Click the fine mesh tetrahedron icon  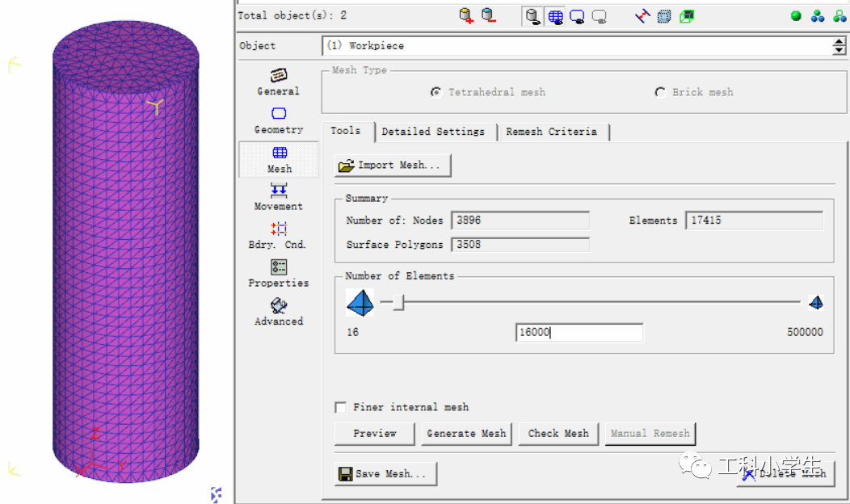(x=816, y=302)
